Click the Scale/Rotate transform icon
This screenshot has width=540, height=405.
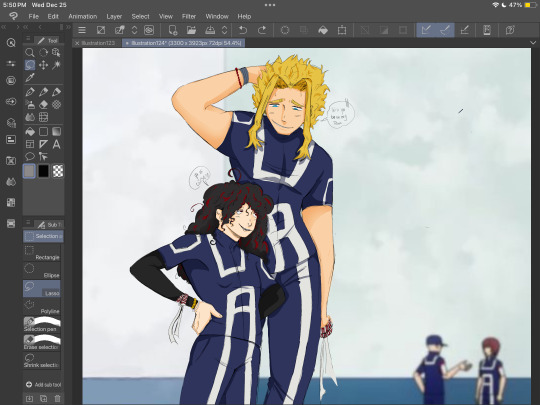pyautogui.click(x=342, y=30)
